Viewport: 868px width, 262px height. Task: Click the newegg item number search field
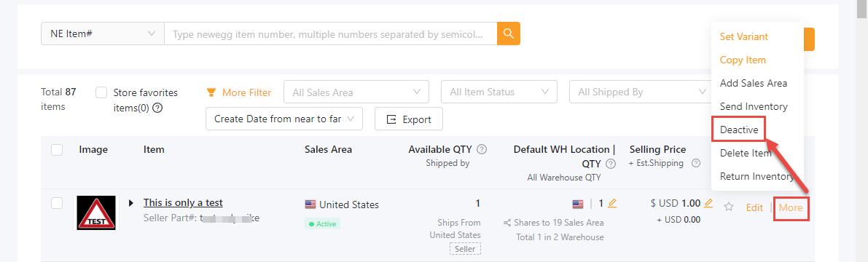pyautogui.click(x=330, y=33)
